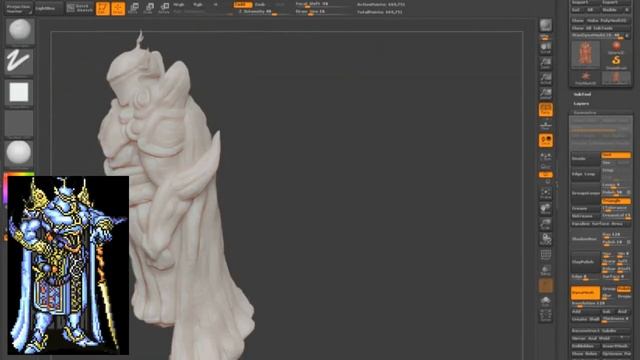The width and height of the screenshot is (640, 360).
Task: Open the material sphere selector
Action: pyautogui.click(x=19, y=153)
